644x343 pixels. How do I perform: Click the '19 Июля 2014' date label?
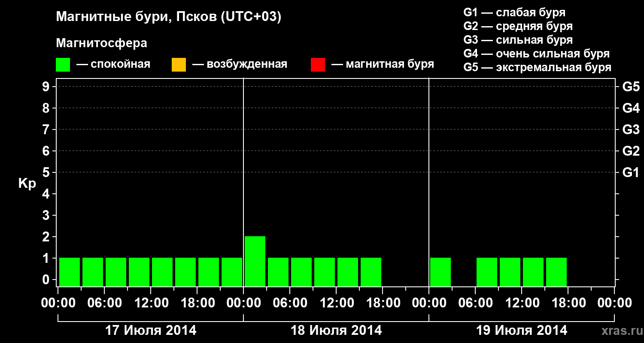[x=522, y=331]
